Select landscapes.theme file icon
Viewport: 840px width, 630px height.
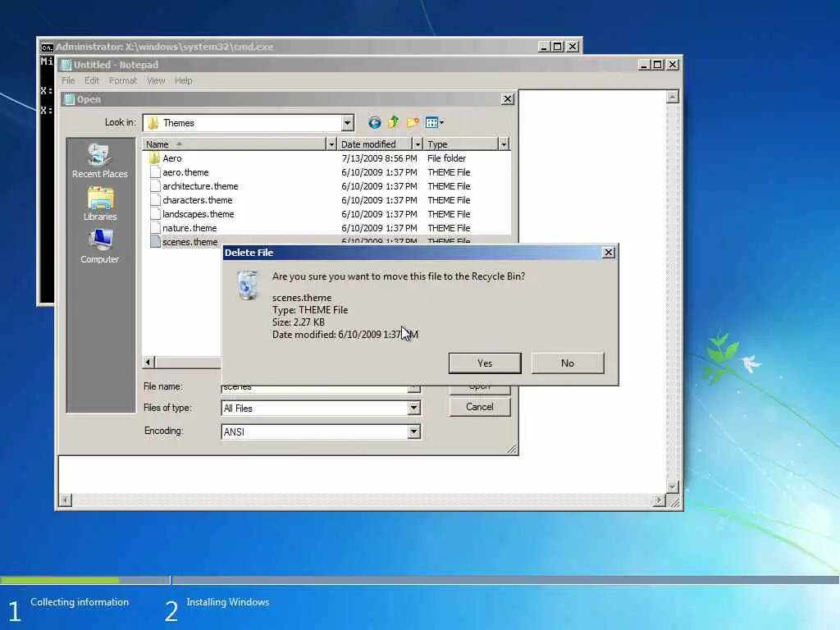coord(155,214)
